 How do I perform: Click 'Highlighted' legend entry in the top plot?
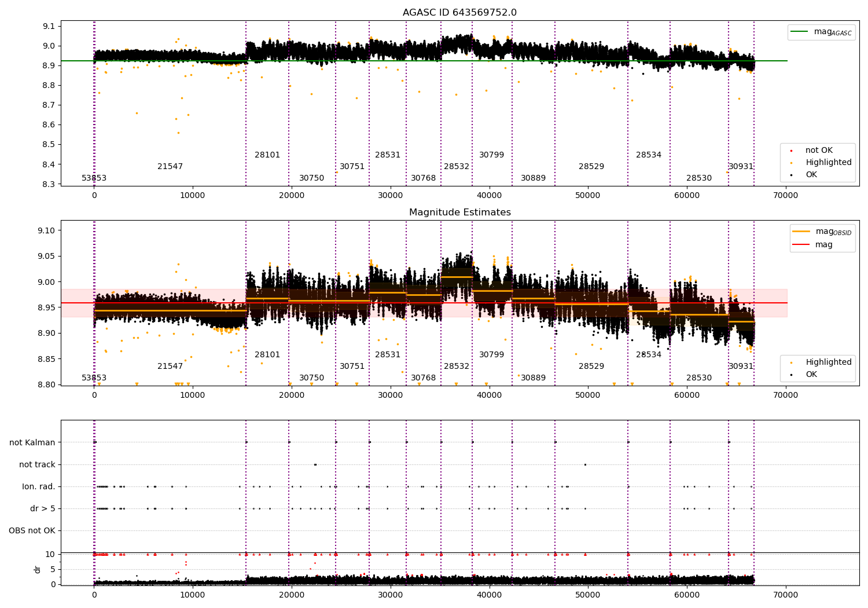(x=821, y=163)
